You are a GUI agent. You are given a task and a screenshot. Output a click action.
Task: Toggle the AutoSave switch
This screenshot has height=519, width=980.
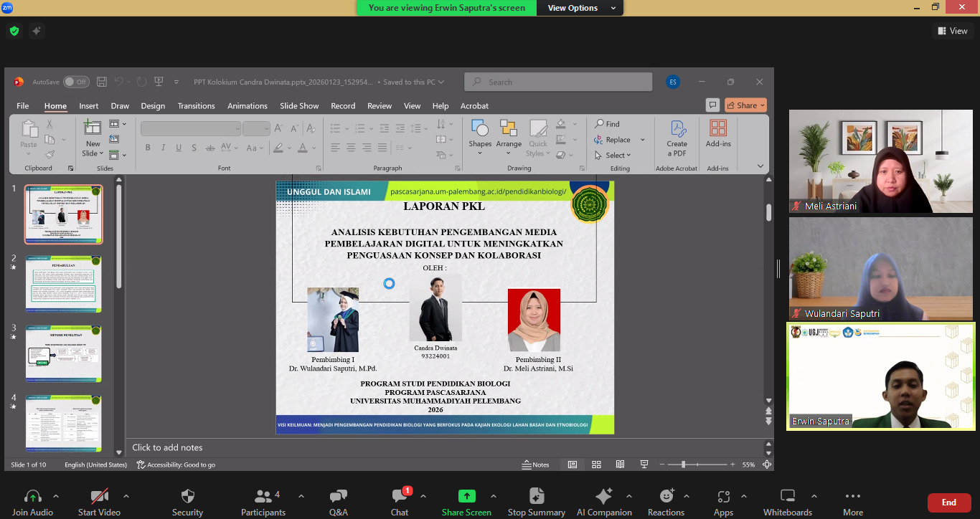tap(76, 82)
